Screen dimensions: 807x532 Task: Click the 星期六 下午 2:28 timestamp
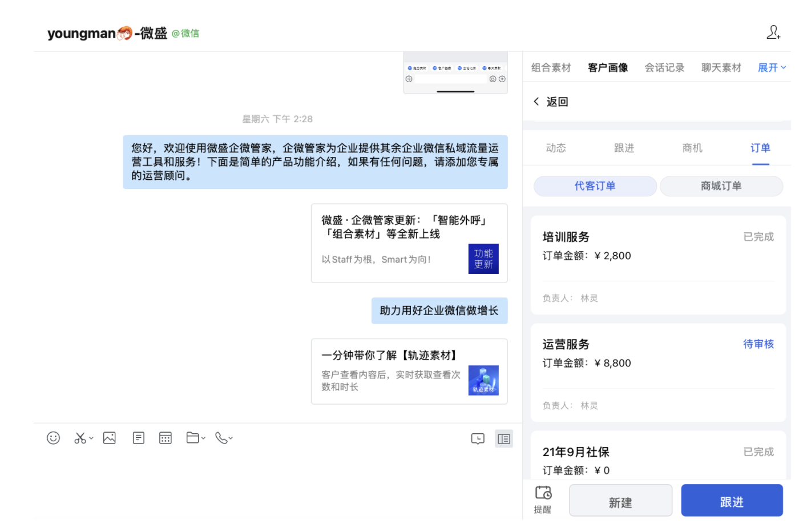tap(277, 119)
